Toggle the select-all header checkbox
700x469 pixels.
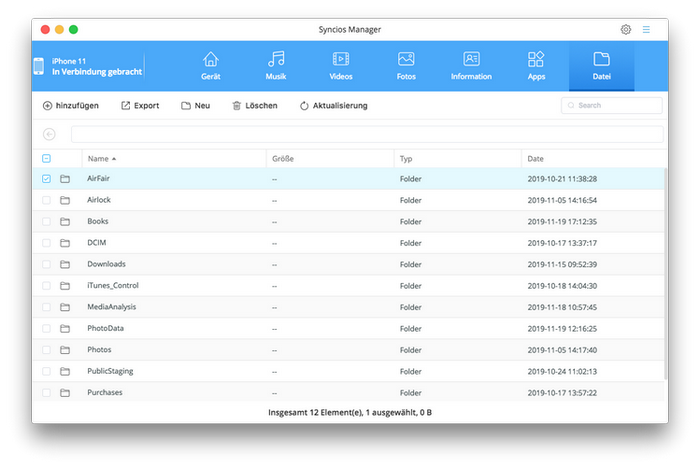click(x=46, y=158)
